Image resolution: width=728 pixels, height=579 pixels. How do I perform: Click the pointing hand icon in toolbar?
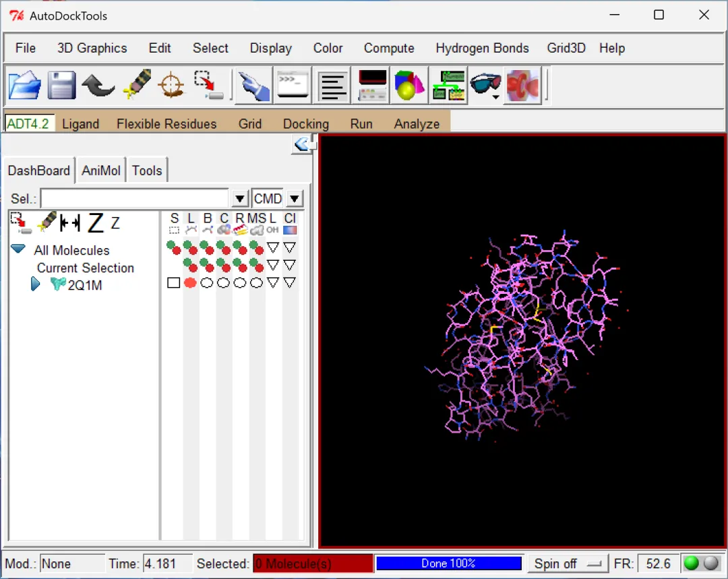[253, 86]
